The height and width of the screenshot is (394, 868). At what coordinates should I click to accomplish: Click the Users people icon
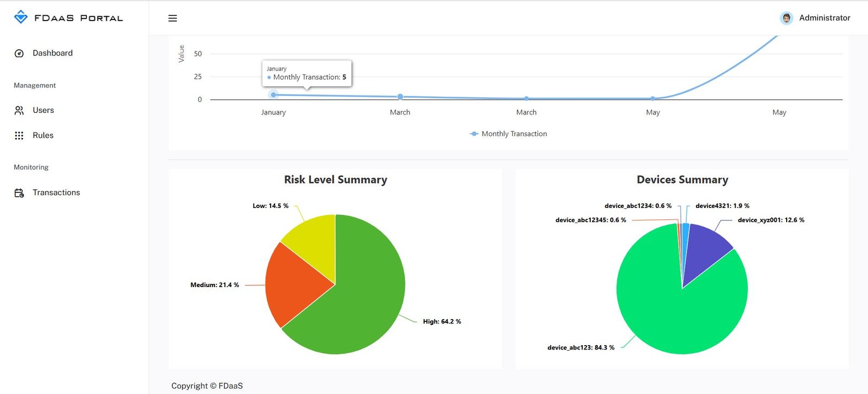coord(19,111)
